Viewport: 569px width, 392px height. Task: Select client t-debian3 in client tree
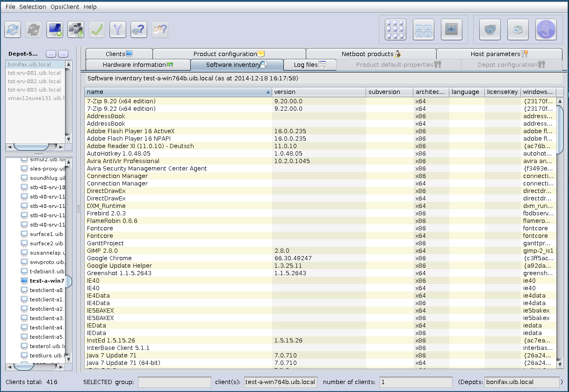coord(47,271)
